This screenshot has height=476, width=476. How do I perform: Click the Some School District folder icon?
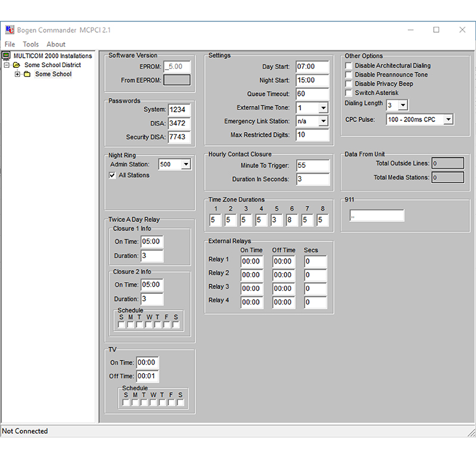(x=17, y=65)
